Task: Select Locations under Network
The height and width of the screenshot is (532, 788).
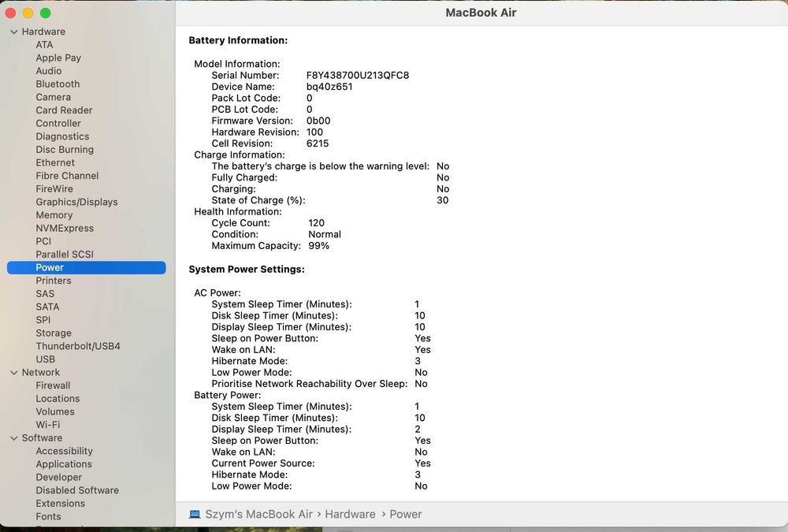Action: point(58,398)
